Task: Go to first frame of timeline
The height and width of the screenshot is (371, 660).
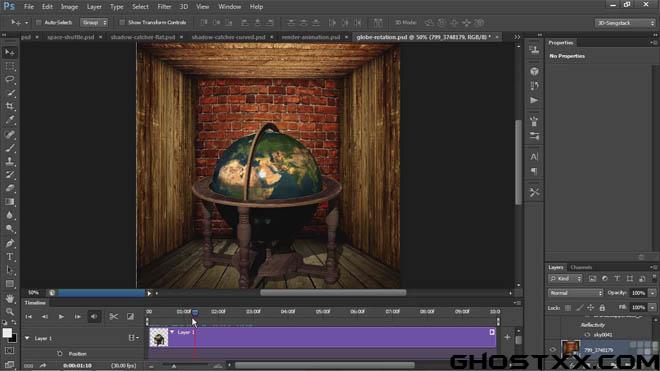Action: coord(29,316)
